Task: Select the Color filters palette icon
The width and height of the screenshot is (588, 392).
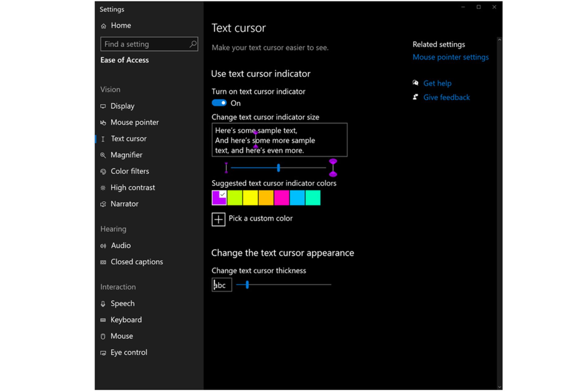Action: (103, 171)
